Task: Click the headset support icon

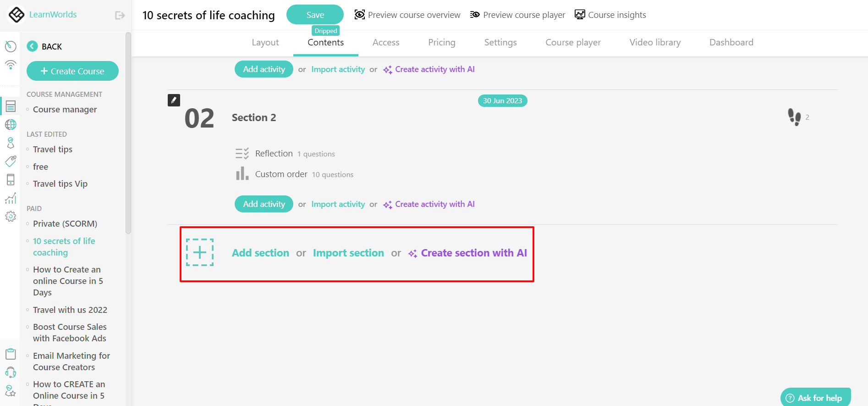Action: click(x=11, y=372)
